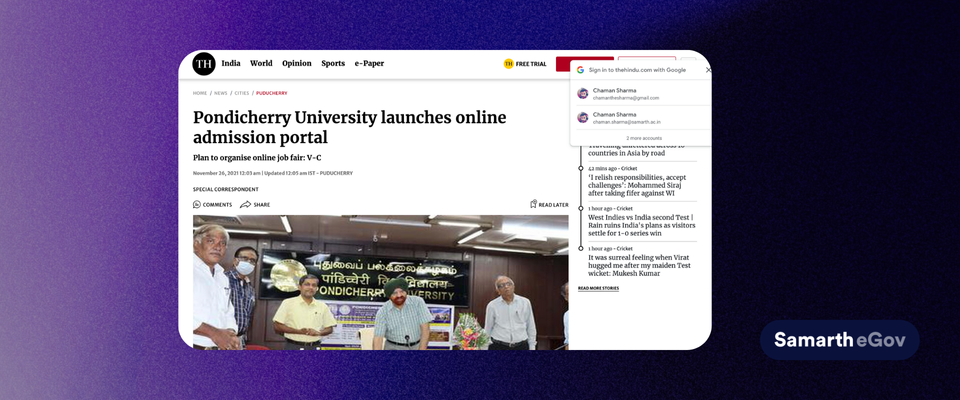Open the India section
960x400 pixels.
coord(231,63)
